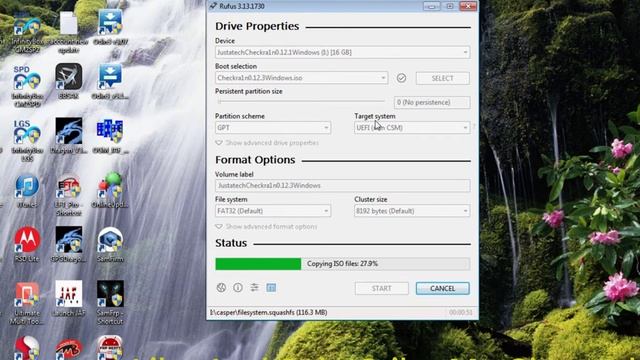Click the Persistent partition size slider
The height and width of the screenshot is (360, 640).
point(301,102)
